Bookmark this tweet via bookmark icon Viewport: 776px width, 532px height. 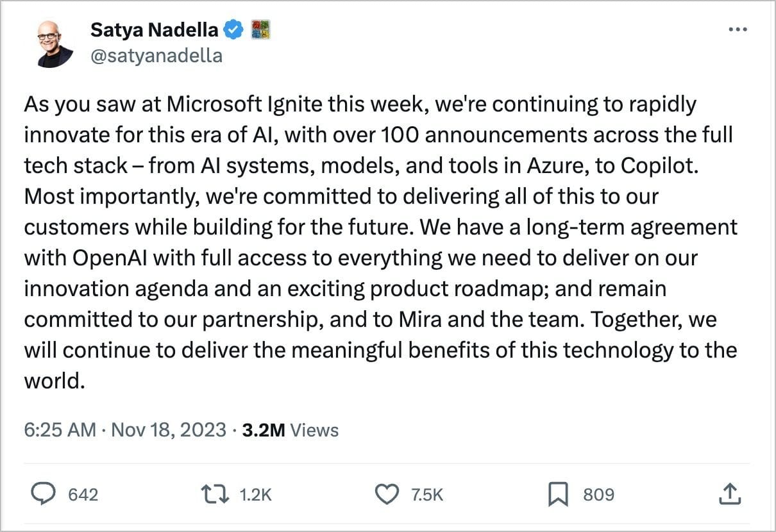558,494
